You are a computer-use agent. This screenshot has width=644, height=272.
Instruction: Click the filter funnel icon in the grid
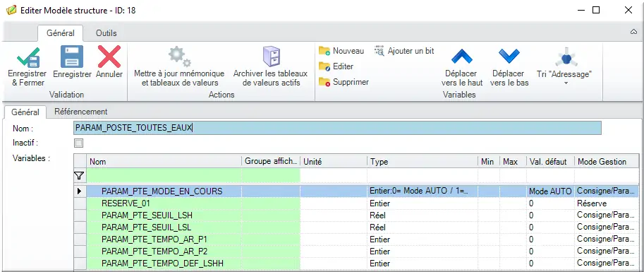click(78, 176)
